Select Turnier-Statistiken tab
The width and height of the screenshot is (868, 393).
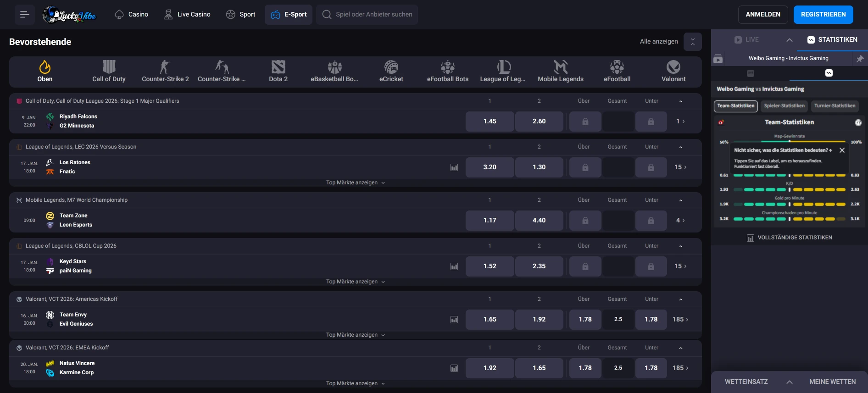point(835,106)
